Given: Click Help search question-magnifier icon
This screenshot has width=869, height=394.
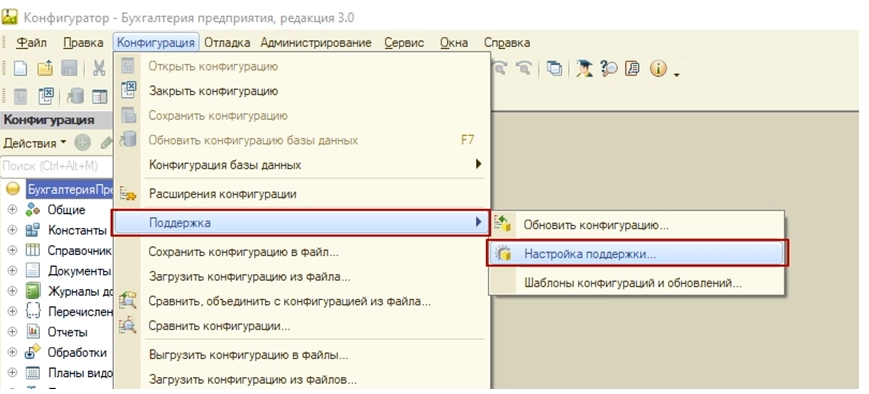Looking at the screenshot, I should 609,68.
